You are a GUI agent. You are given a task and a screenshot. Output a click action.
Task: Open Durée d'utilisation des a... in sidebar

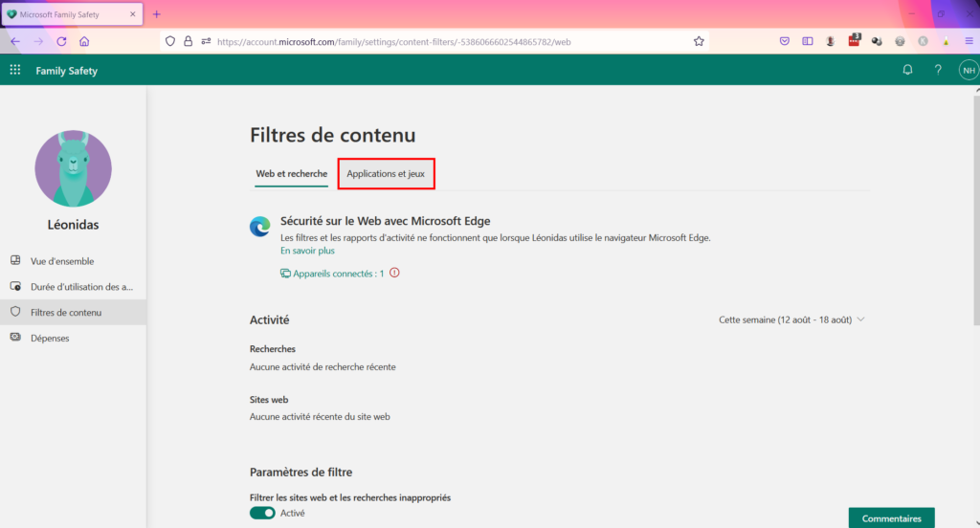click(73, 287)
